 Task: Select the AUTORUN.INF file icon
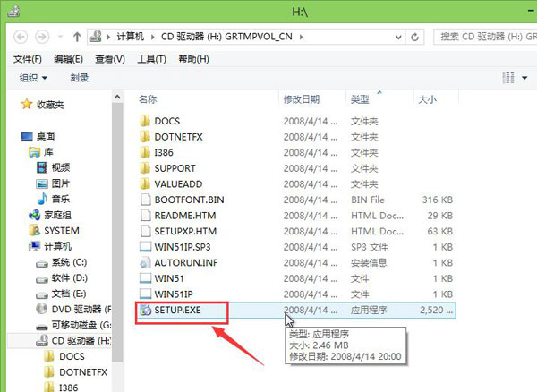pyautogui.click(x=145, y=262)
